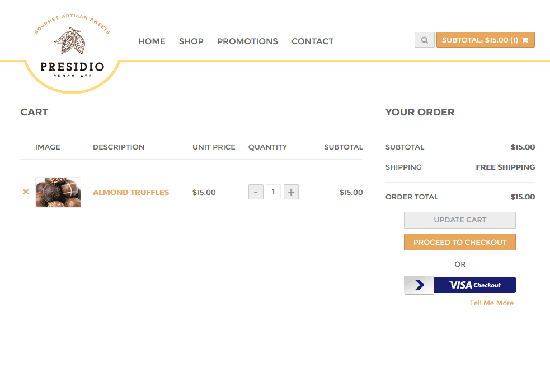
Task: Click the Almond Truffles product thumbnail
Action: coord(58,192)
